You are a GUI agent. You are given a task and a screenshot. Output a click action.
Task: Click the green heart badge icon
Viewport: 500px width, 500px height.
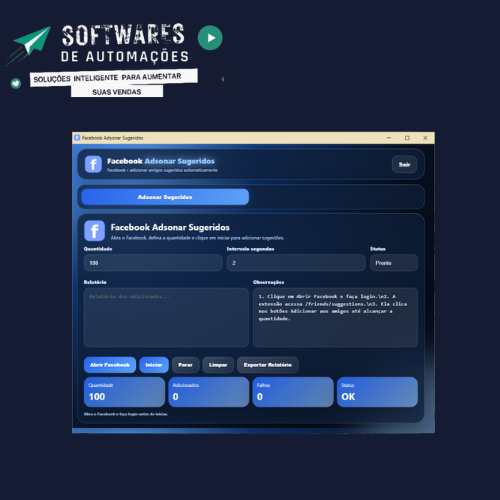coord(16,83)
